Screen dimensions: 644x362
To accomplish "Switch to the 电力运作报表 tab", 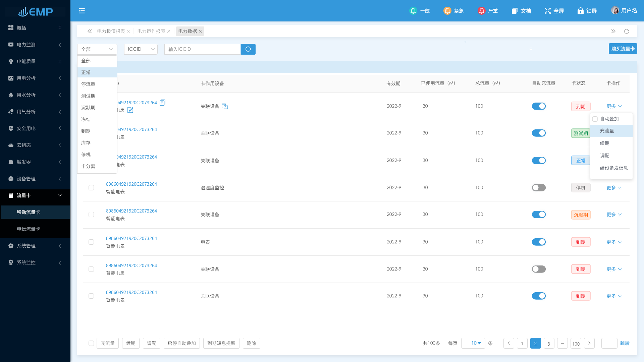I will pos(151,31).
